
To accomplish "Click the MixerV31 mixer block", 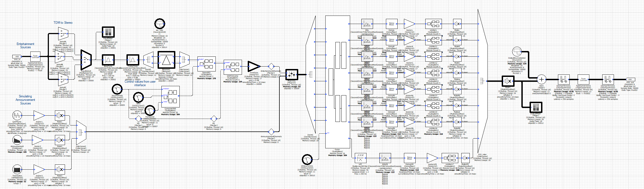I will (292, 74).
